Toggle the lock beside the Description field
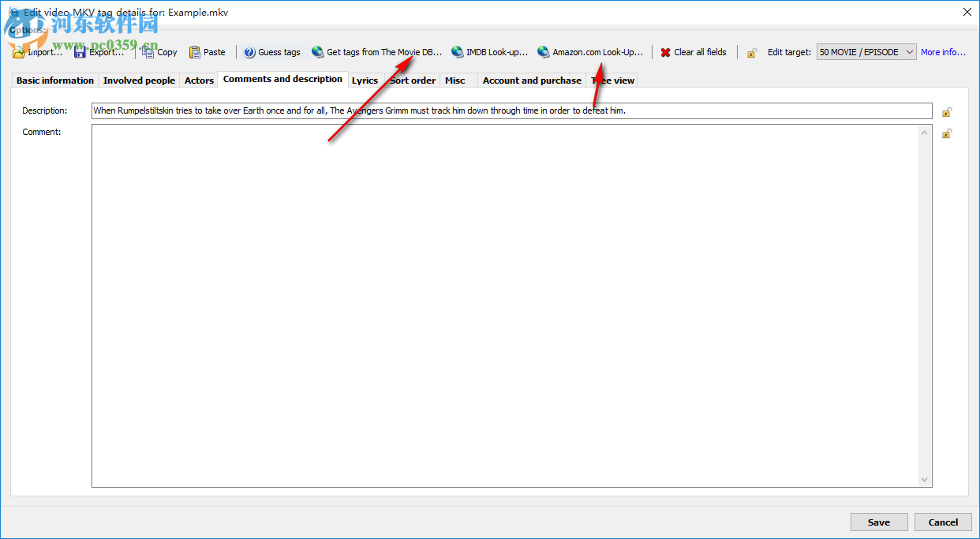 point(947,111)
